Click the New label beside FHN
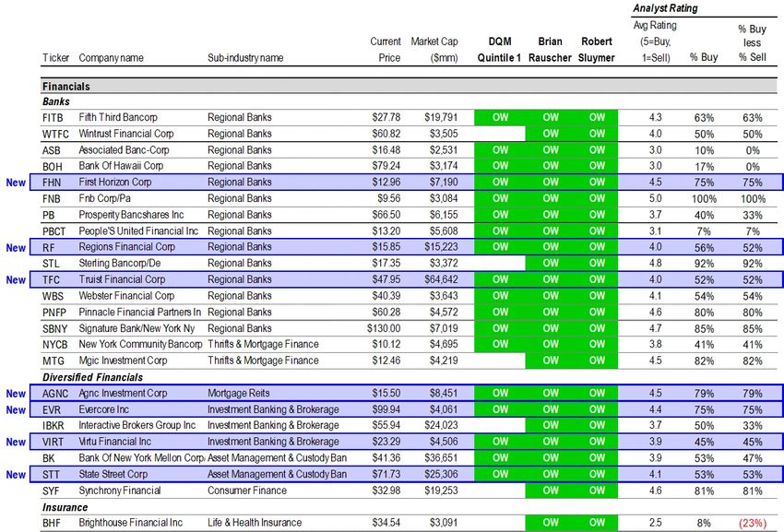The height and width of the screenshot is (532, 784). [x=16, y=183]
